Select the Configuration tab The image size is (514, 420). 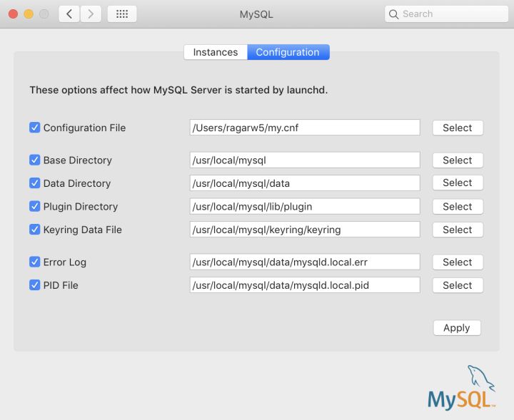[x=288, y=52]
